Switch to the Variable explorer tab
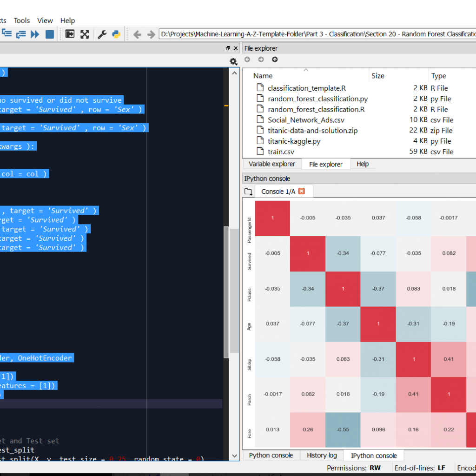The width and height of the screenshot is (476, 476). 272,164
